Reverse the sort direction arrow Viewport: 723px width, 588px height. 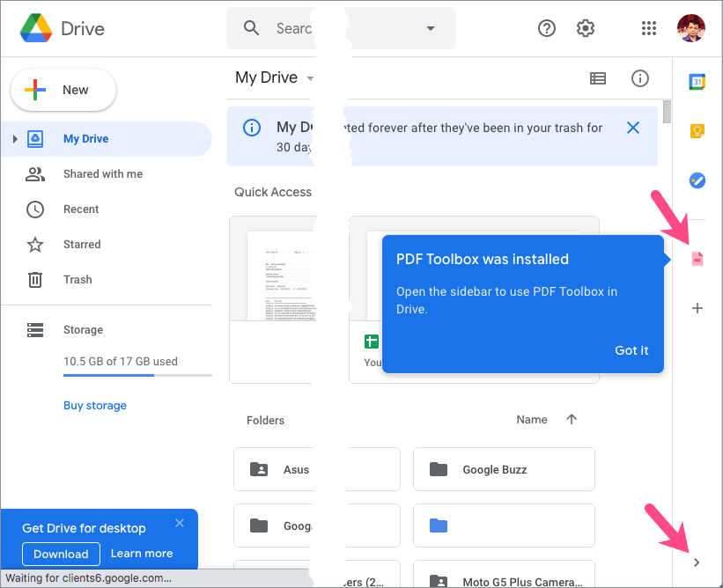coord(572,419)
